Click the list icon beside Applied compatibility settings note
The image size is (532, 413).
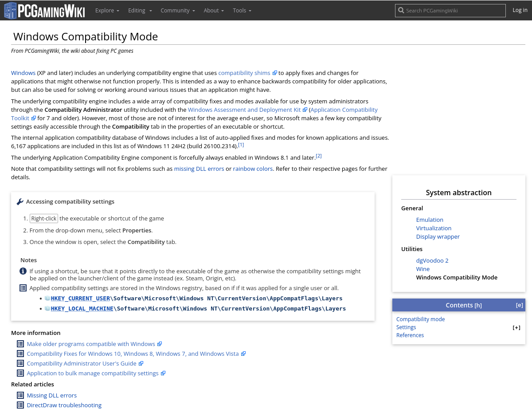click(23, 288)
